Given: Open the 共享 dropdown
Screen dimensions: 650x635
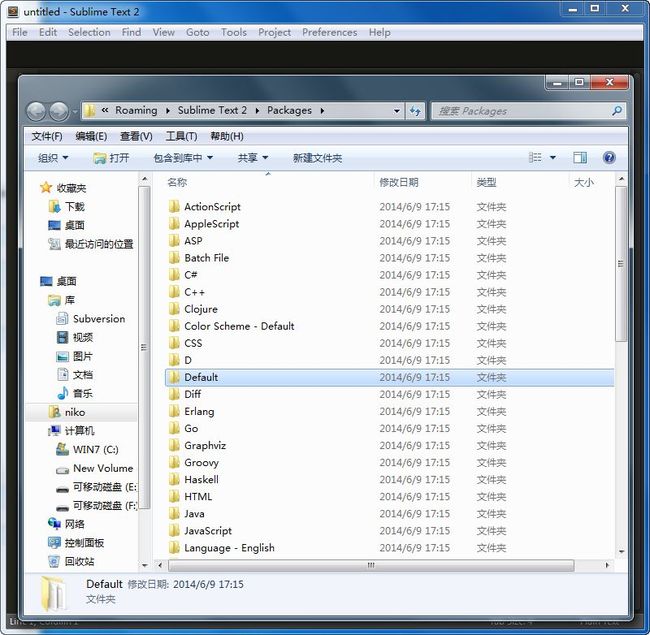Looking at the screenshot, I should point(253,158).
